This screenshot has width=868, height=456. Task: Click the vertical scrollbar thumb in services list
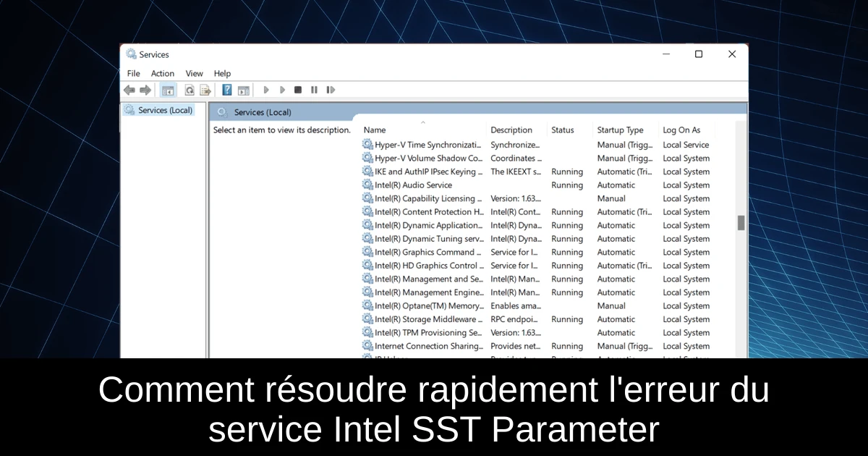[x=741, y=223]
